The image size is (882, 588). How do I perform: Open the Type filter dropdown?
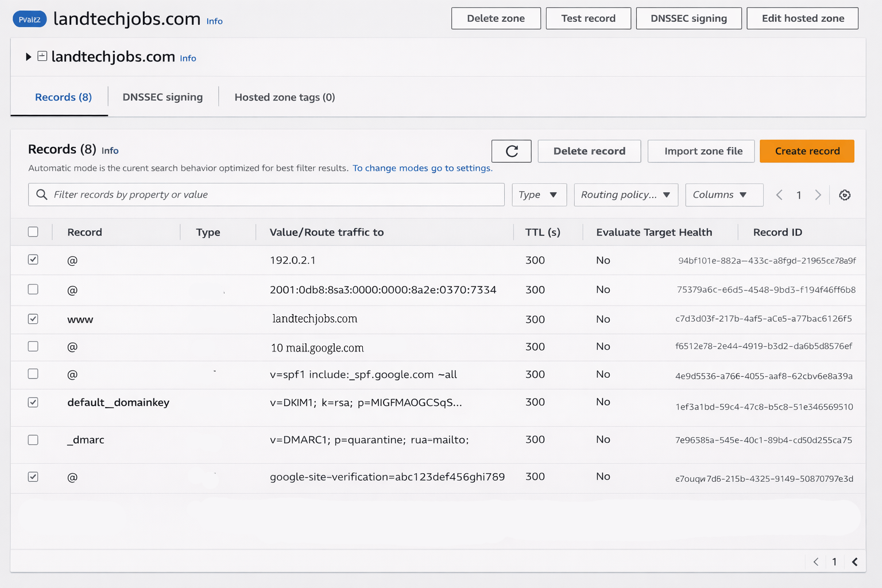pos(539,195)
